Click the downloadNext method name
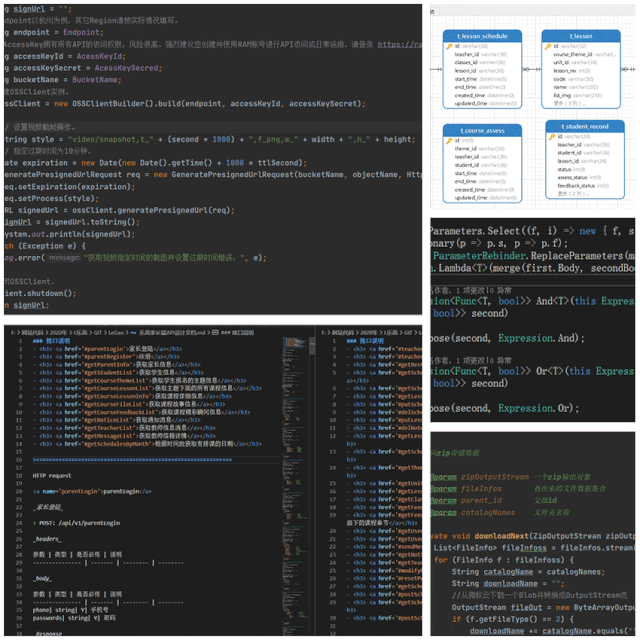This screenshot has width=640, height=640. (502, 536)
